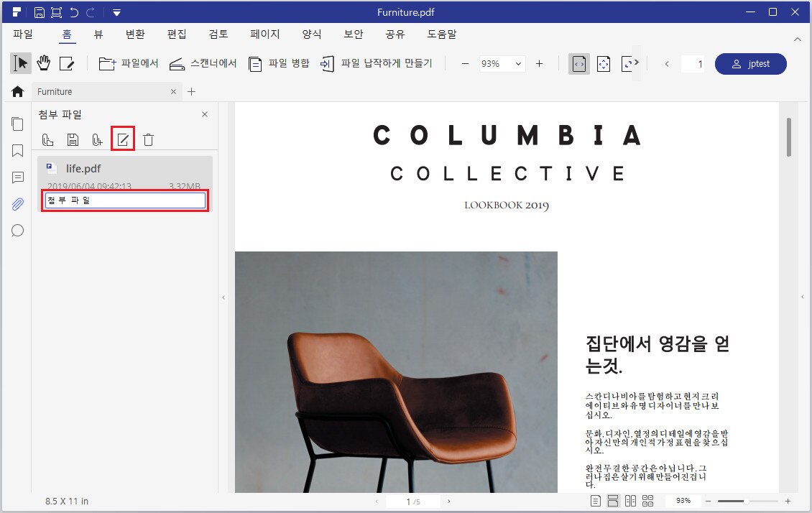Close the 첨부 파일 panel

[205, 114]
